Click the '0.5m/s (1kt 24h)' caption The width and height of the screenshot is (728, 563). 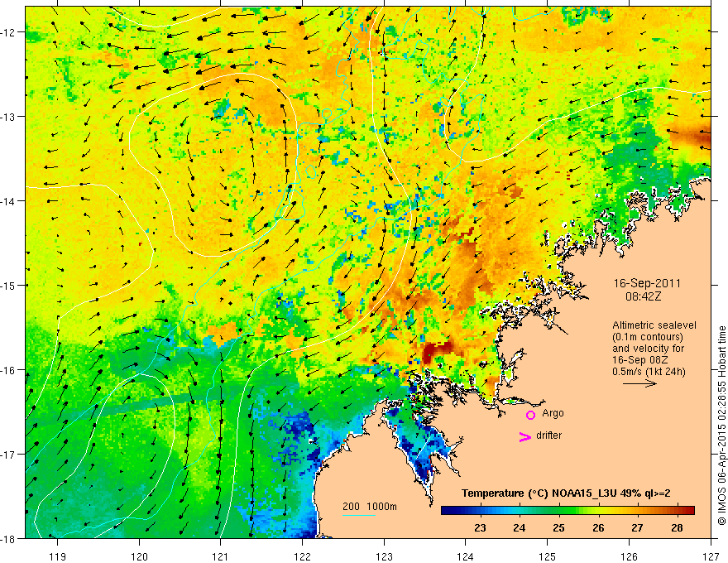pos(649,372)
